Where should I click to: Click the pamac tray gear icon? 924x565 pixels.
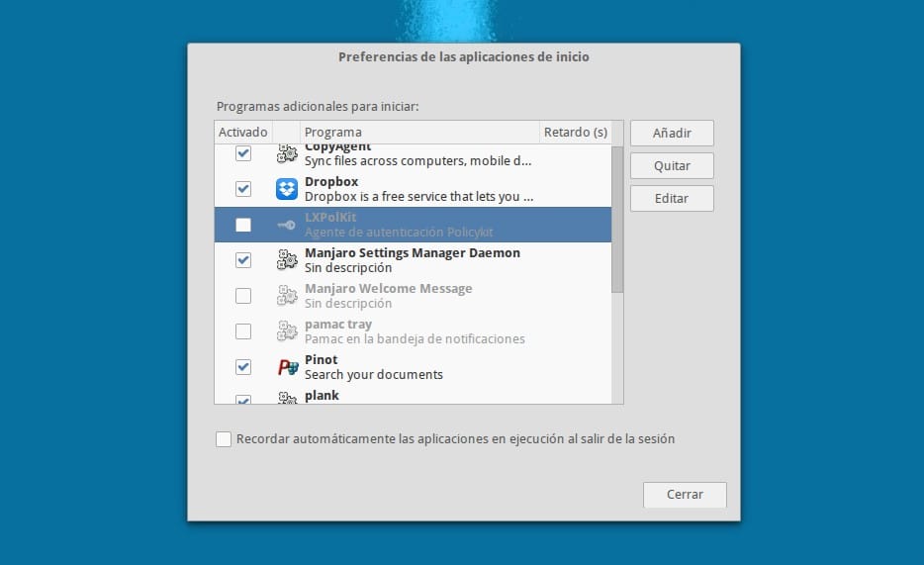click(x=287, y=331)
